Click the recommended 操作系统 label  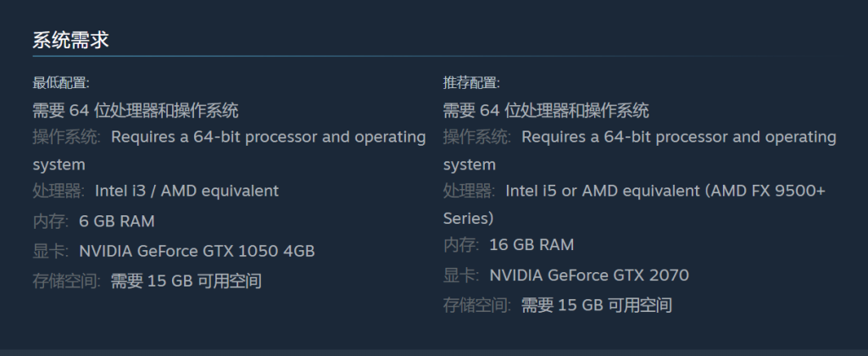coord(476,136)
